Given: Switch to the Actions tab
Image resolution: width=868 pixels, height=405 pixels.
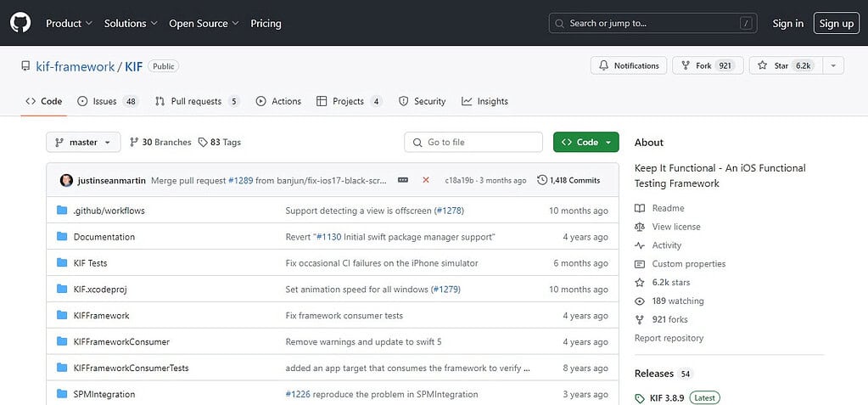Looking at the screenshot, I should (x=278, y=101).
